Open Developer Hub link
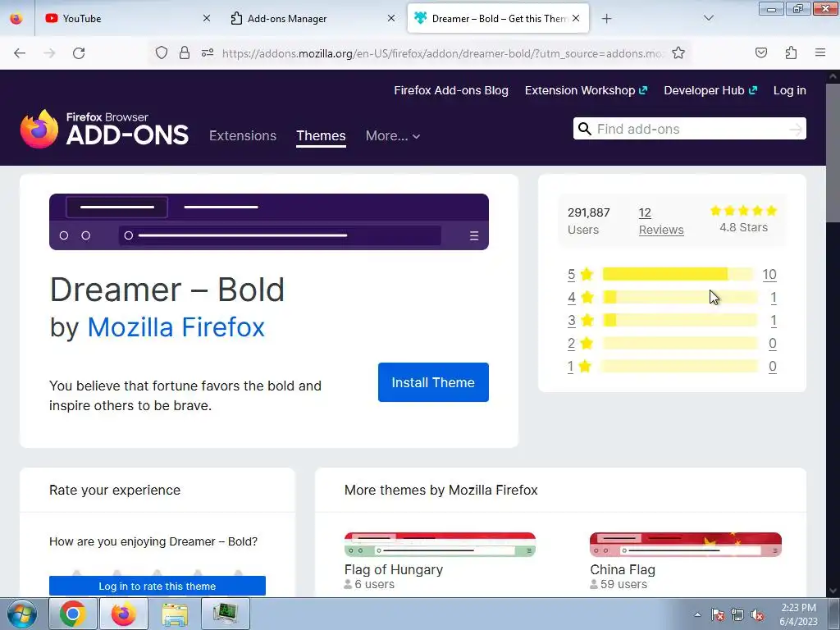Image resolution: width=840 pixels, height=630 pixels. click(x=710, y=90)
